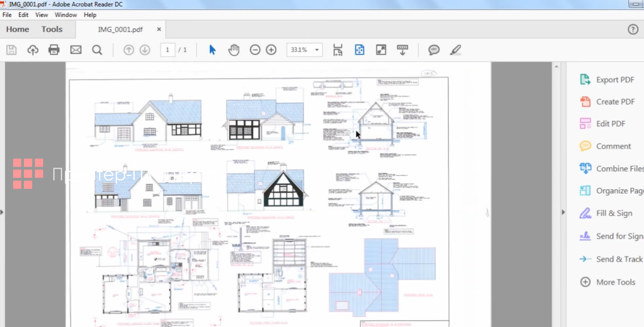Screen dimensions: 644x327
Task: Click the Print file icon
Action: point(54,50)
